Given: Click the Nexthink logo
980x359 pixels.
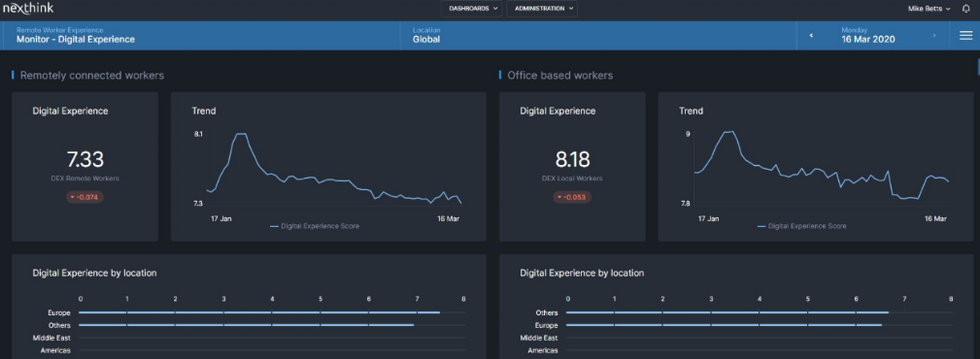Looking at the screenshot, I should [x=28, y=8].
